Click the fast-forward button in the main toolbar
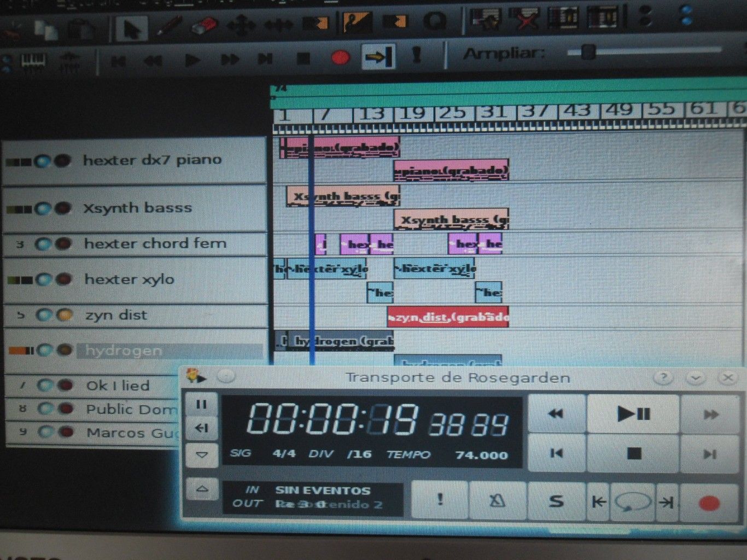The image size is (747, 560). [230, 59]
